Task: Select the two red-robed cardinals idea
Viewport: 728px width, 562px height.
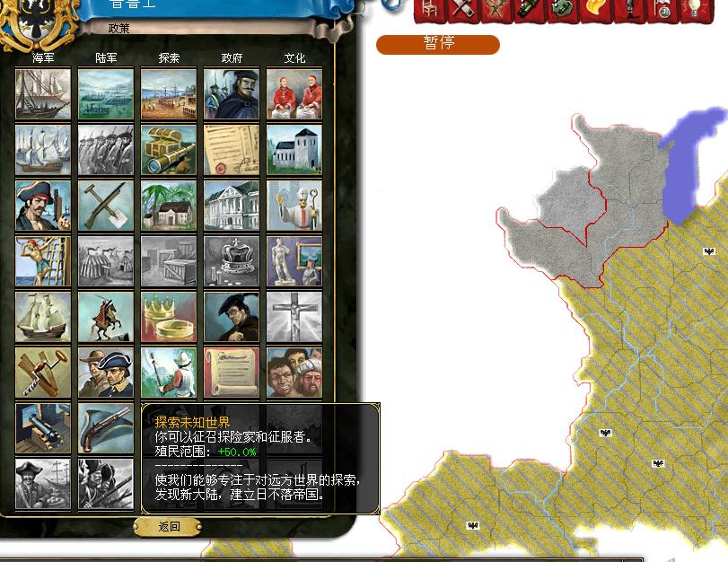Action: click(294, 93)
